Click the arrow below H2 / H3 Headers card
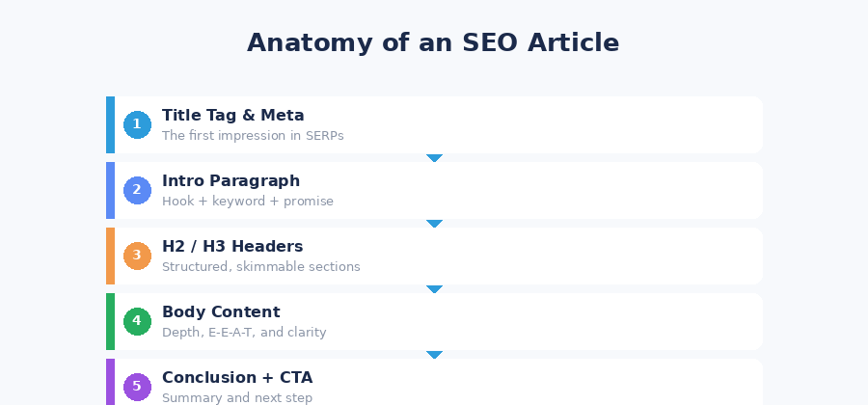Screen dimensions: 868x405 click(434, 288)
